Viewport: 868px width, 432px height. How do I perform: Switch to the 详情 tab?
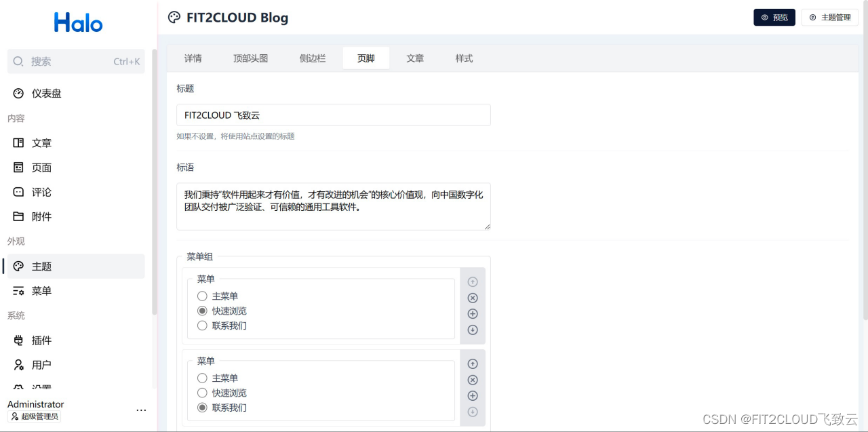193,58
